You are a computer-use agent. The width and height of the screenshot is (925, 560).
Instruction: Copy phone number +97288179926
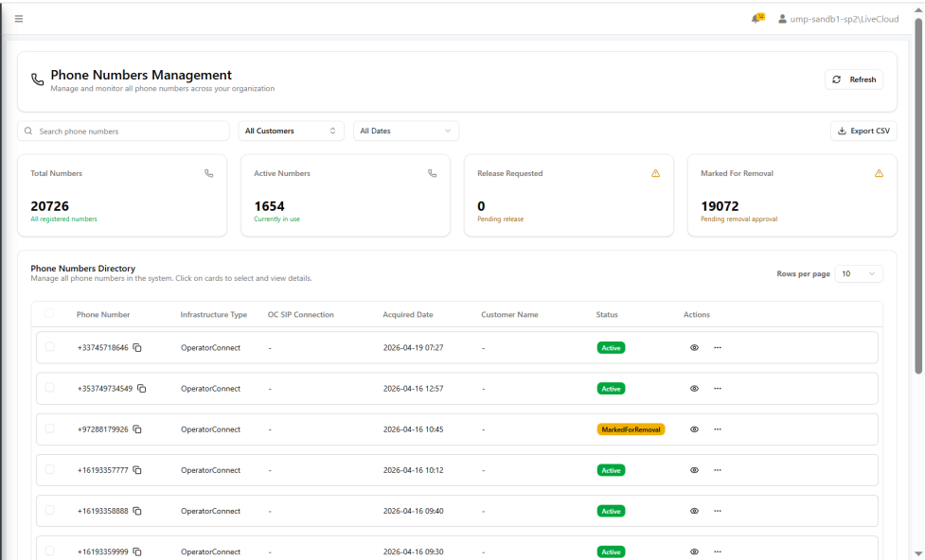[x=137, y=429]
